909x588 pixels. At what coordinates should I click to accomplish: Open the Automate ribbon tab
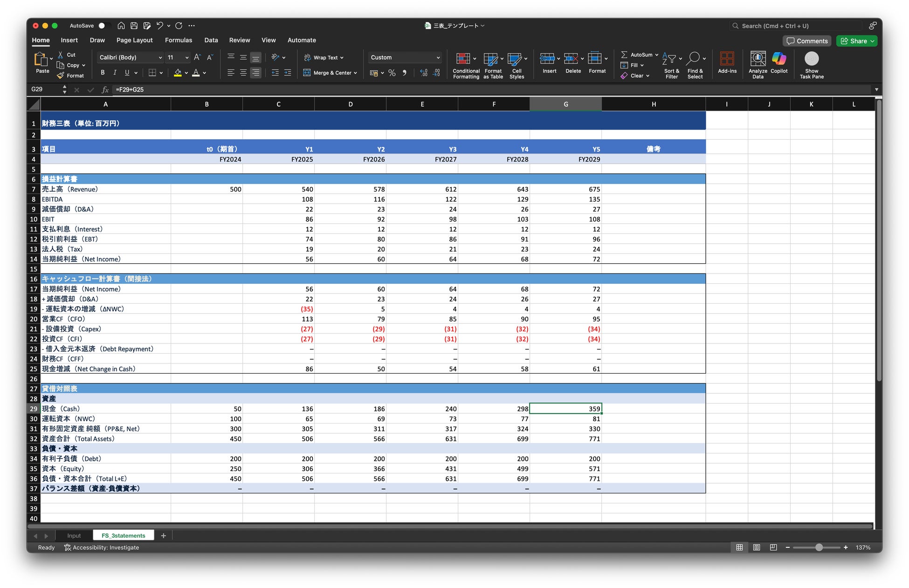302,40
